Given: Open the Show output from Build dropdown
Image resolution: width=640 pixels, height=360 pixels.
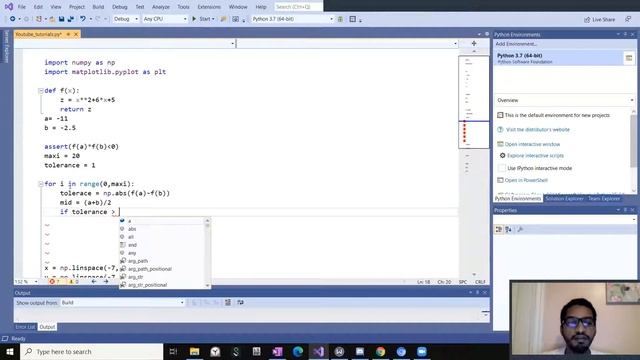Looking at the screenshot, I should click(122, 302).
